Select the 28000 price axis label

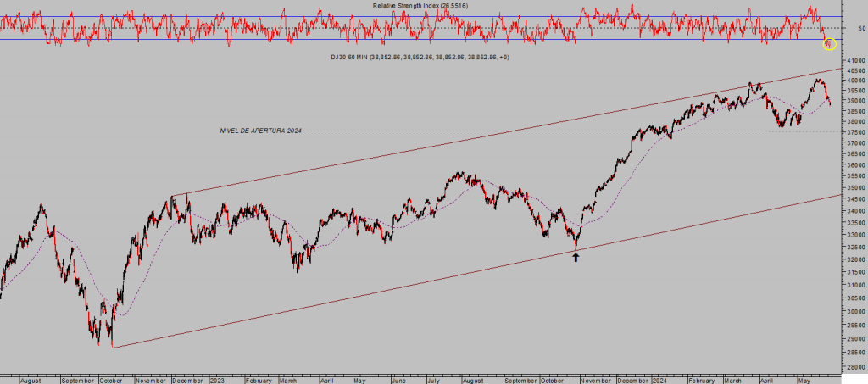pos(856,367)
